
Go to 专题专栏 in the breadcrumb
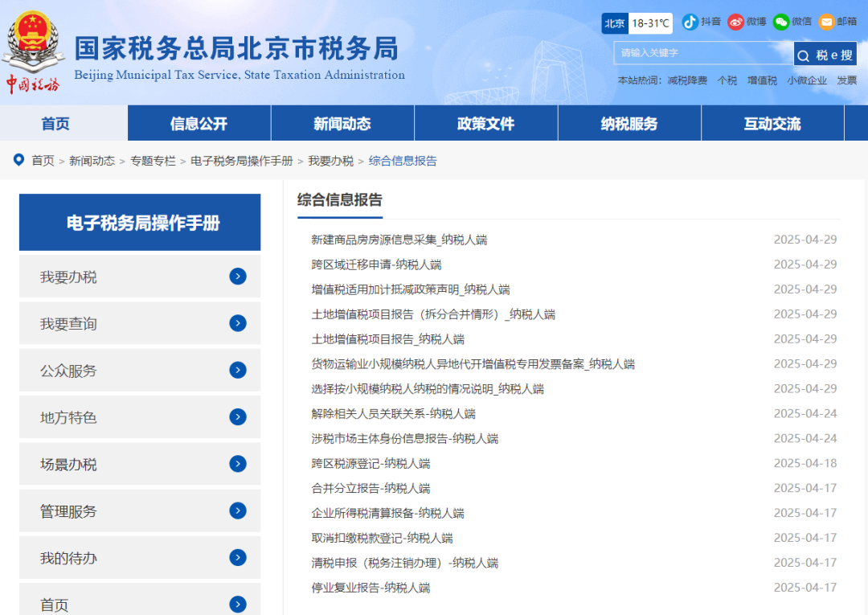tap(153, 161)
